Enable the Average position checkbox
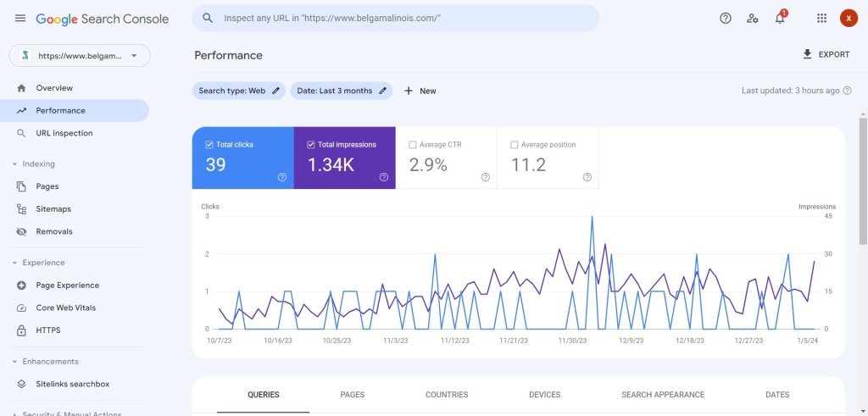 click(x=515, y=145)
